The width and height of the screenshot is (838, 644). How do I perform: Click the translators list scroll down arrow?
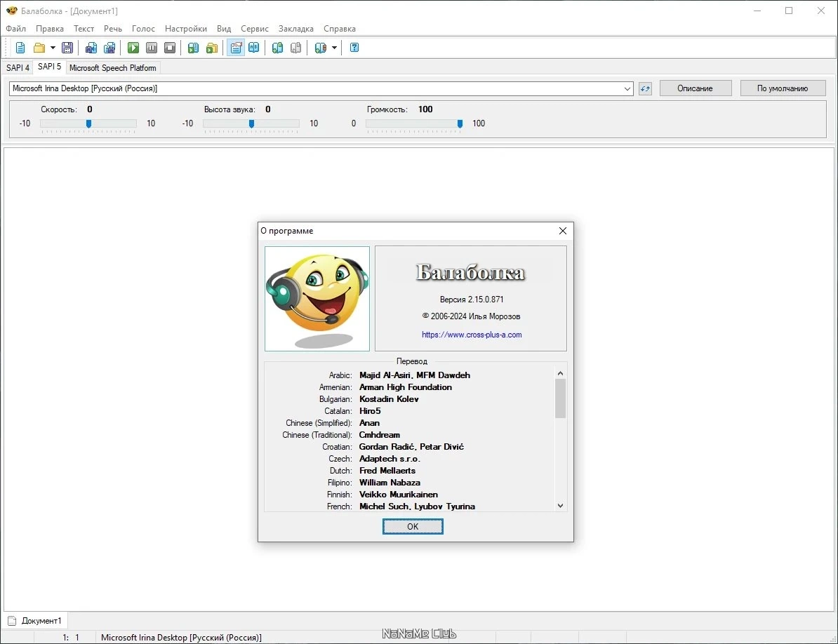tap(560, 506)
